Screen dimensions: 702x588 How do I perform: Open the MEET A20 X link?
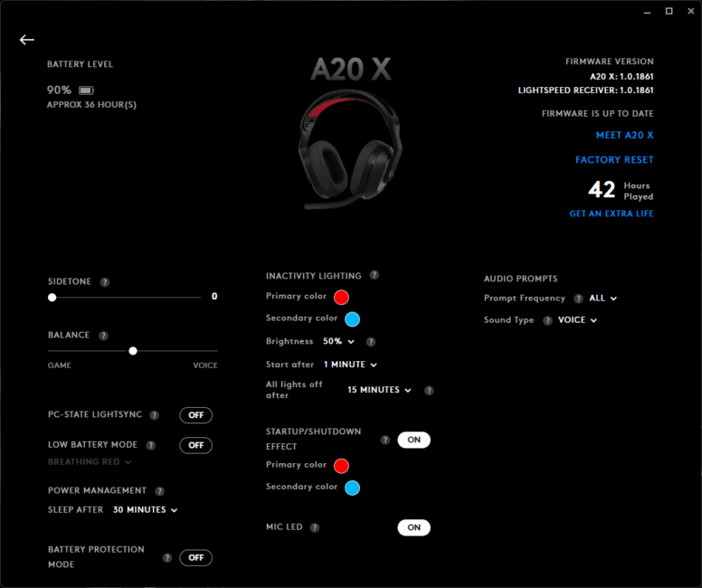(x=624, y=136)
